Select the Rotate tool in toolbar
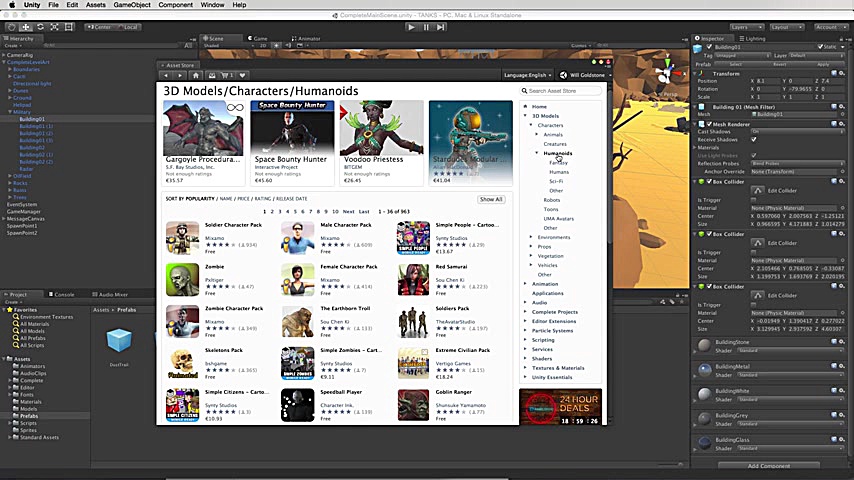This screenshot has height=480, width=854. (40, 27)
